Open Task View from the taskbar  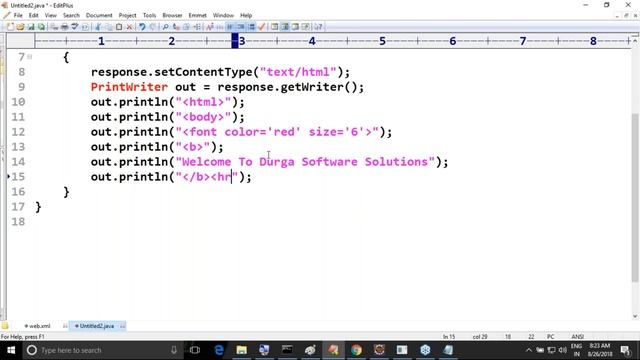click(x=195, y=350)
